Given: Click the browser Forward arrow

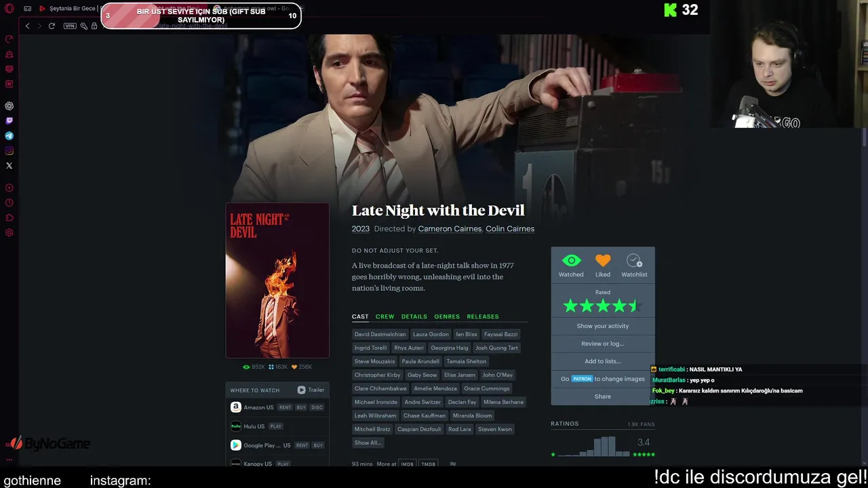Looking at the screenshot, I should click(39, 26).
